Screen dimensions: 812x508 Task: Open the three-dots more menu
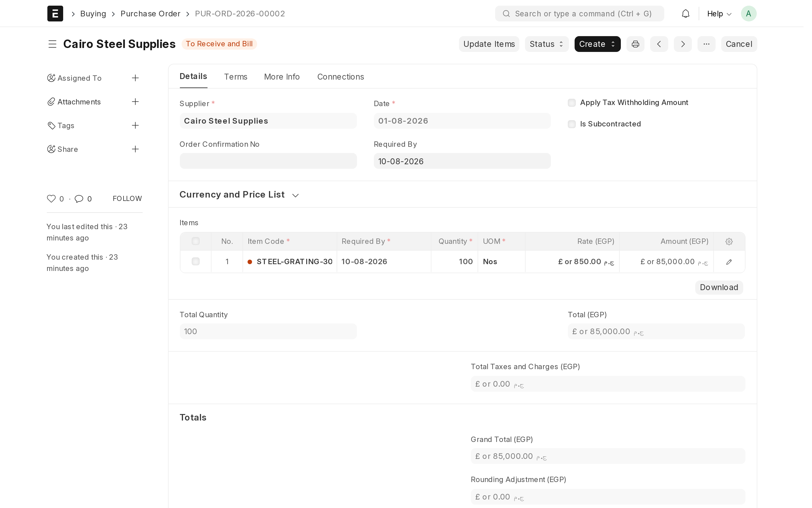tap(706, 44)
